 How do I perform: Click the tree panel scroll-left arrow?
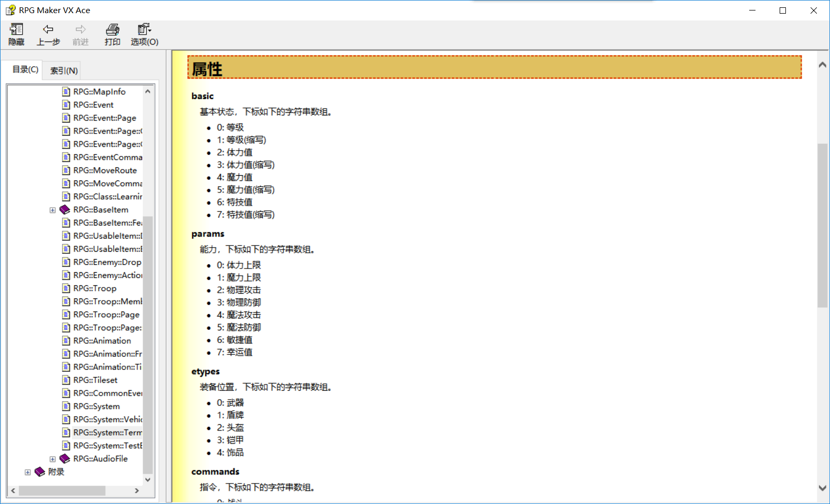tap(14, 491)
